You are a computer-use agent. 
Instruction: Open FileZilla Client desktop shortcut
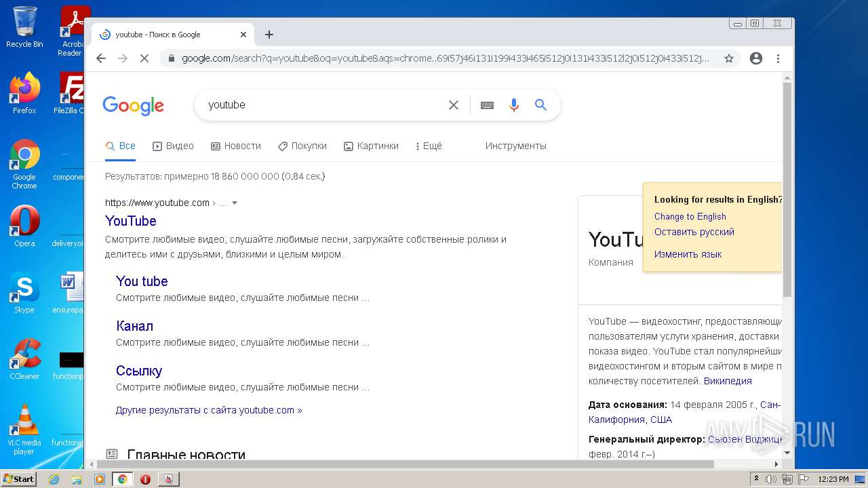(71, 94)
